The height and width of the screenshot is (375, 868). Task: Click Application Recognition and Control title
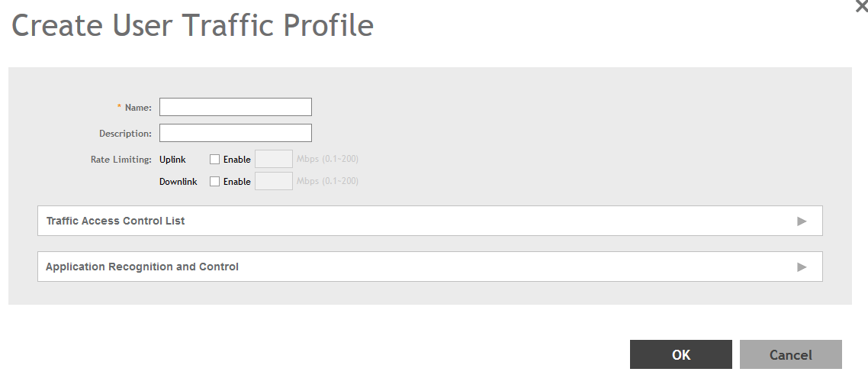(x=143, y=267)
